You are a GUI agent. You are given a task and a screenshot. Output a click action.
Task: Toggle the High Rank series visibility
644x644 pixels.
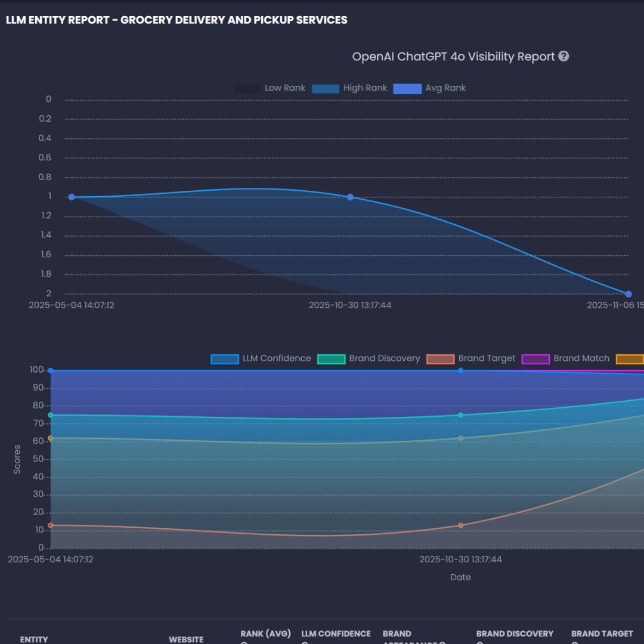coord(326,88)
